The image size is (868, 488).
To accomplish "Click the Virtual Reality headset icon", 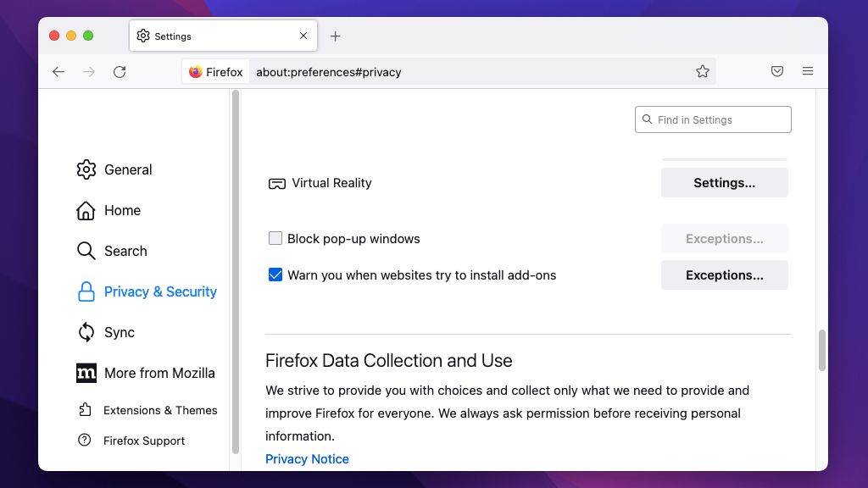I will [275, 182].
